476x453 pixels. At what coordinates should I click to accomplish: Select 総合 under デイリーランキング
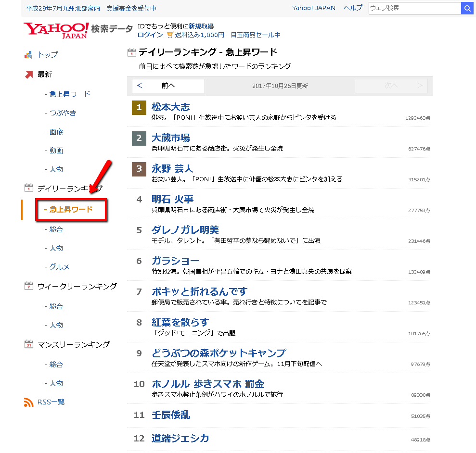56,229
